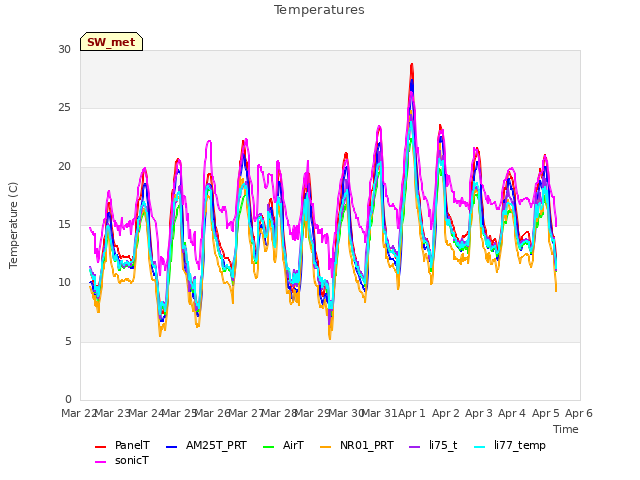
Task: Click the red PanelT legend swatch
Action: 100,447
